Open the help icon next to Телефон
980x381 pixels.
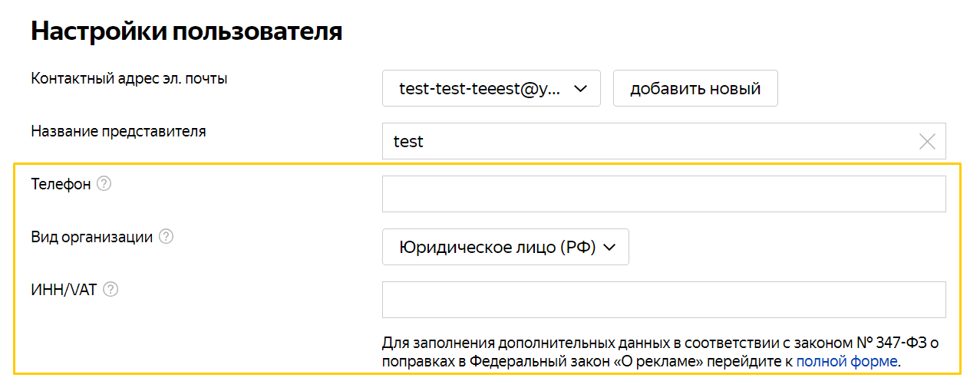(x=104, y=184)
